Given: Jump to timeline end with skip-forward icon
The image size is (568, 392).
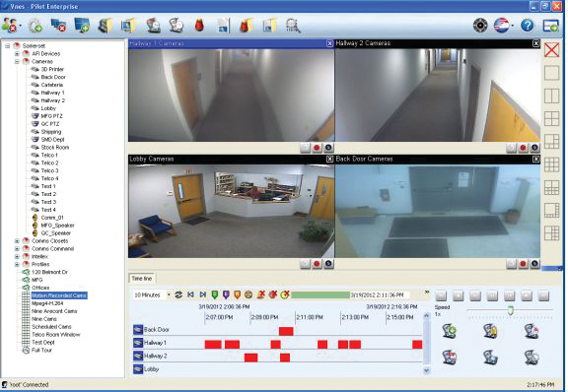Looking at the screenshot, I should (202, 295).
